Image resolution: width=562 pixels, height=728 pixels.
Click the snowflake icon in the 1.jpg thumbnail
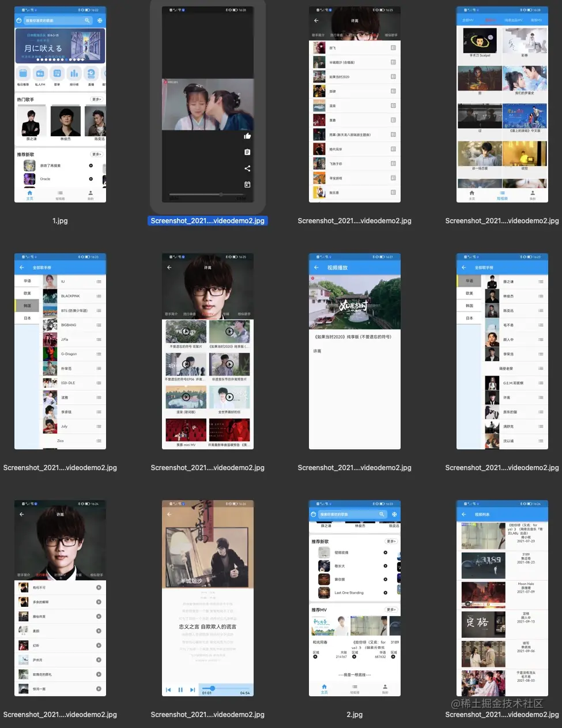click(x=100, y=20)
